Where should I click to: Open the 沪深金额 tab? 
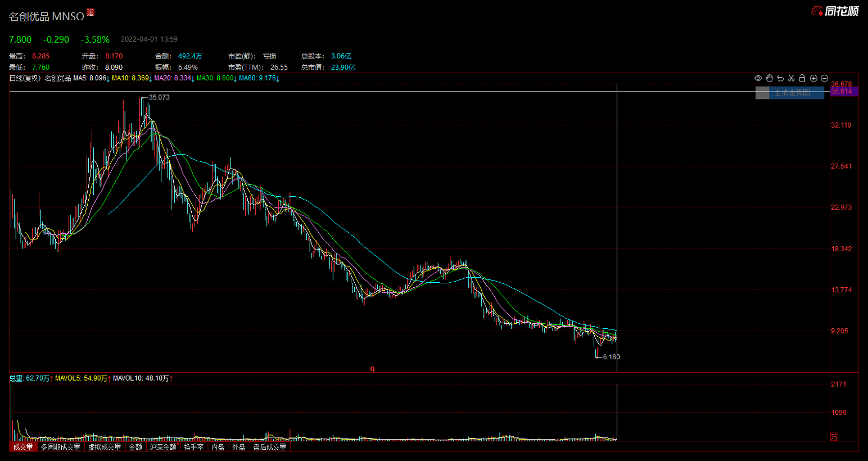point(164,447)
